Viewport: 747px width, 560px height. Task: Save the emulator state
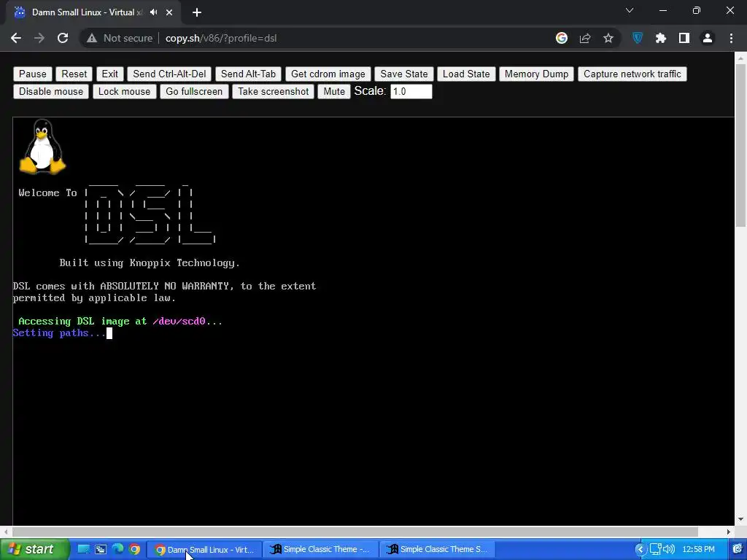404,74
